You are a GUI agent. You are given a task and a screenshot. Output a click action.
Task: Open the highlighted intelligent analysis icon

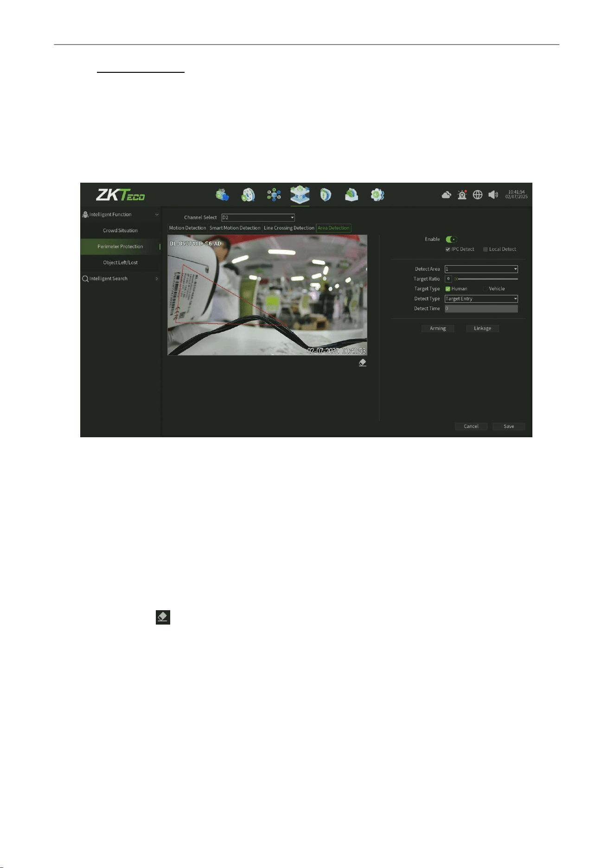(x=300, y=195)
